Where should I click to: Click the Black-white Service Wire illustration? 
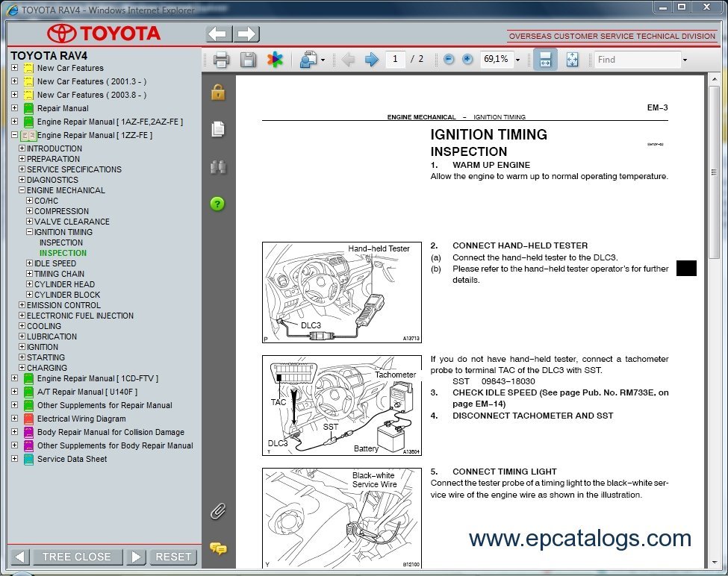coord(342,518)
